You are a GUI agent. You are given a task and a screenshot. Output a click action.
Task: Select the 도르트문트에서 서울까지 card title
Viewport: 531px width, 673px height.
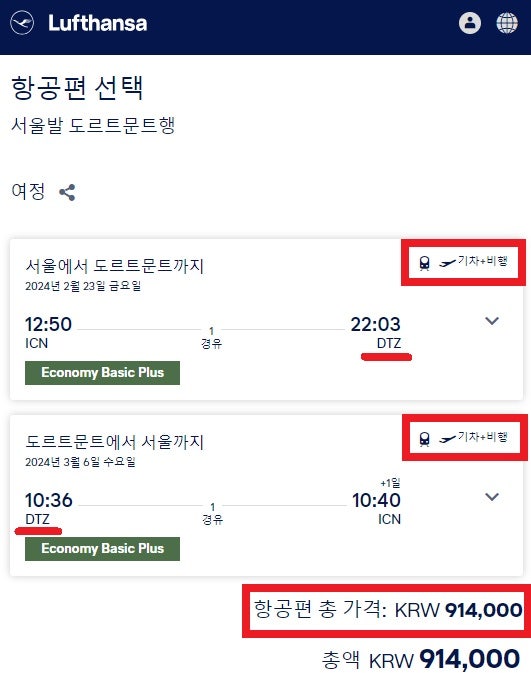[x=114, y=442]
